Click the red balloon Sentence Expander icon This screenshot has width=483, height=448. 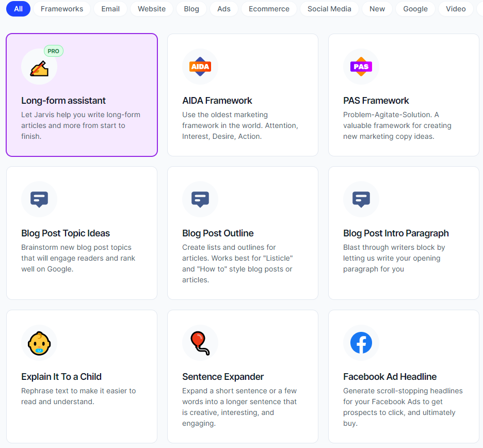200,343
